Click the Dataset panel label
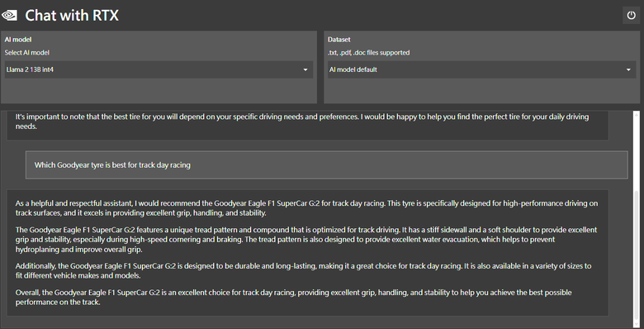The width and height of the screenshot is (644, 329). [x=339, y=40]
